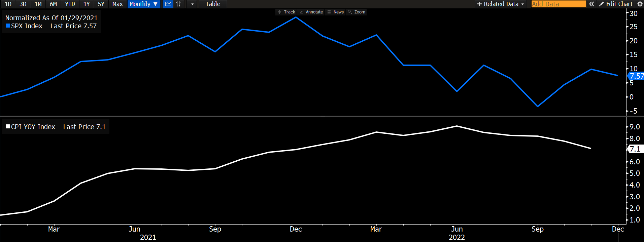The image size is (644, 242).
Task: Choose the Max time range
Action: [117, 4]
